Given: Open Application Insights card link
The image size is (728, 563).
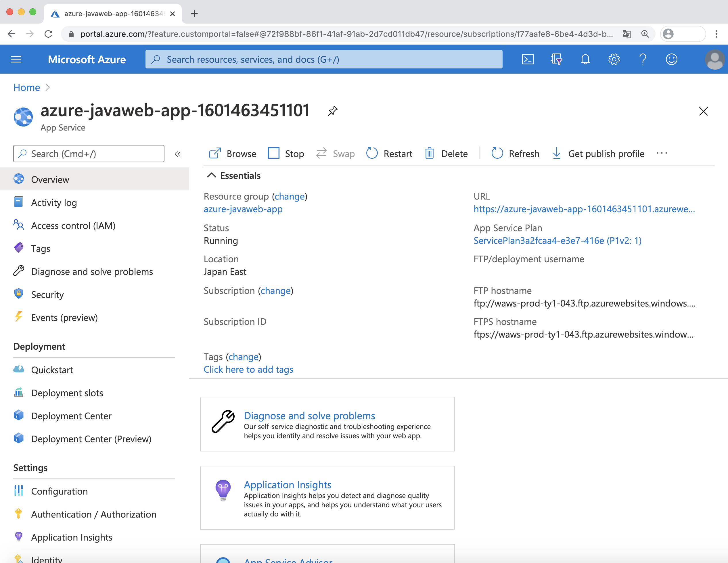Looking at the screenshot, I should coord(287,484).
